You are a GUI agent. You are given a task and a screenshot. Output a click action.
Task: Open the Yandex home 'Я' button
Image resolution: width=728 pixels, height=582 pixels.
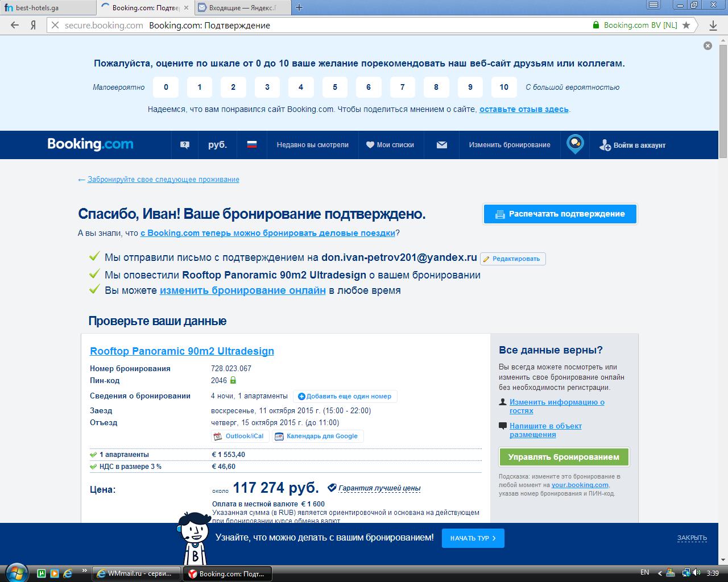(34, 25)
